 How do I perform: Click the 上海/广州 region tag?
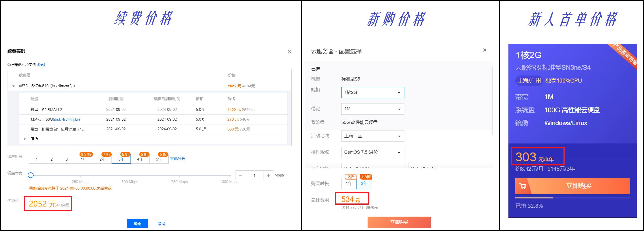tap(529, 81)
